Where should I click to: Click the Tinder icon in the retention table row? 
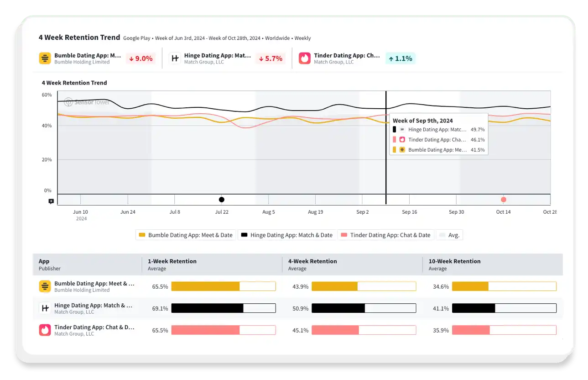(x=45, y=330)
